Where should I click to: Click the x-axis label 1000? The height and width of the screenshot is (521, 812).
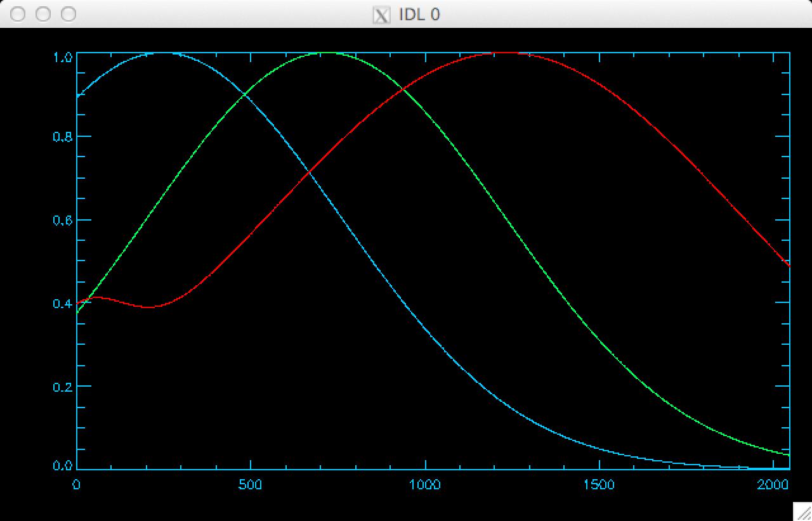tap(425, 485)
